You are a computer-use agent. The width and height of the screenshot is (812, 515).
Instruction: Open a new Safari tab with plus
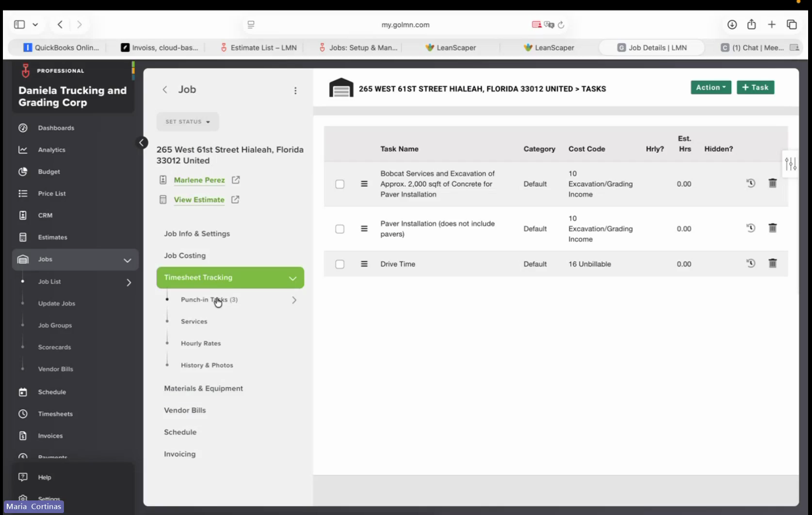coord(772,24)
